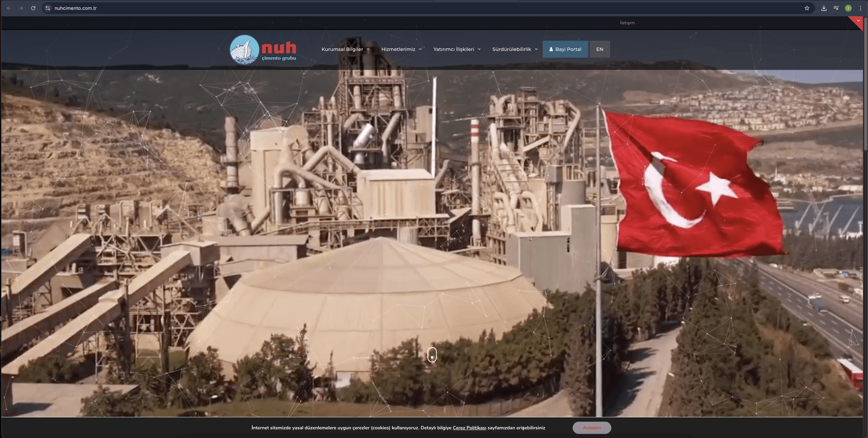
Task: Expand the red corner chevron panel
Action: point(858,21)
